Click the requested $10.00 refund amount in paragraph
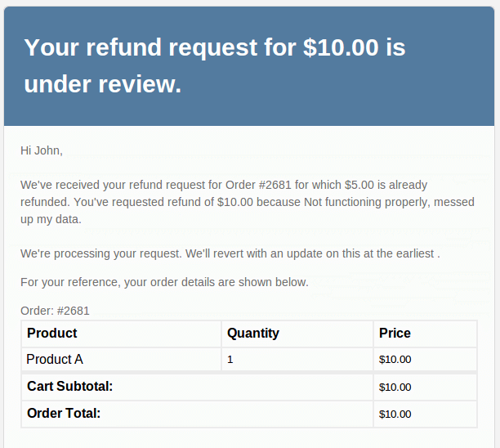The width and height of the screenshot is (500, 448). pyautogui.click(x=235, y=202)
